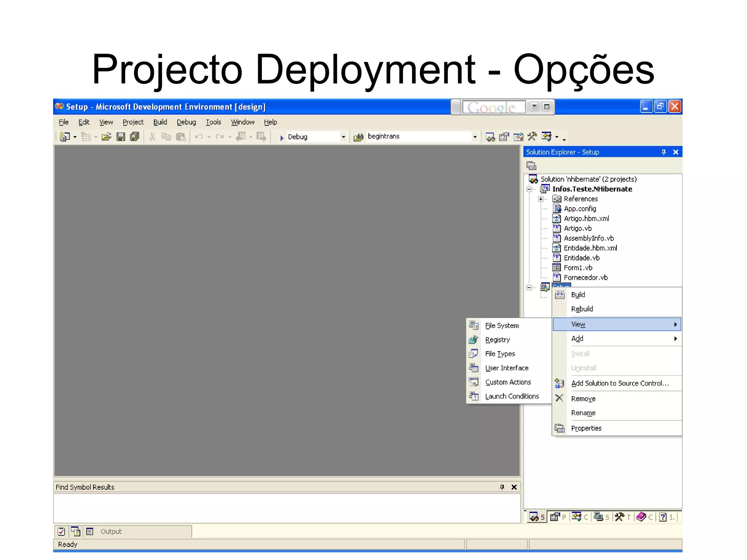Viewport: 747px width, 560px height.
Task: Click the Copy icon in toolbar
Action: [x=166, y=137]
